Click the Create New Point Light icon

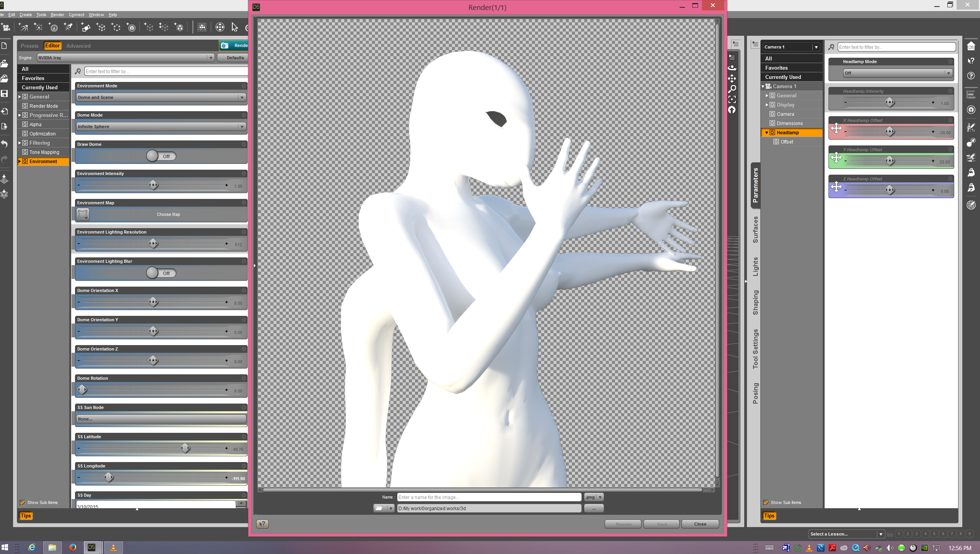pos(38,27)
